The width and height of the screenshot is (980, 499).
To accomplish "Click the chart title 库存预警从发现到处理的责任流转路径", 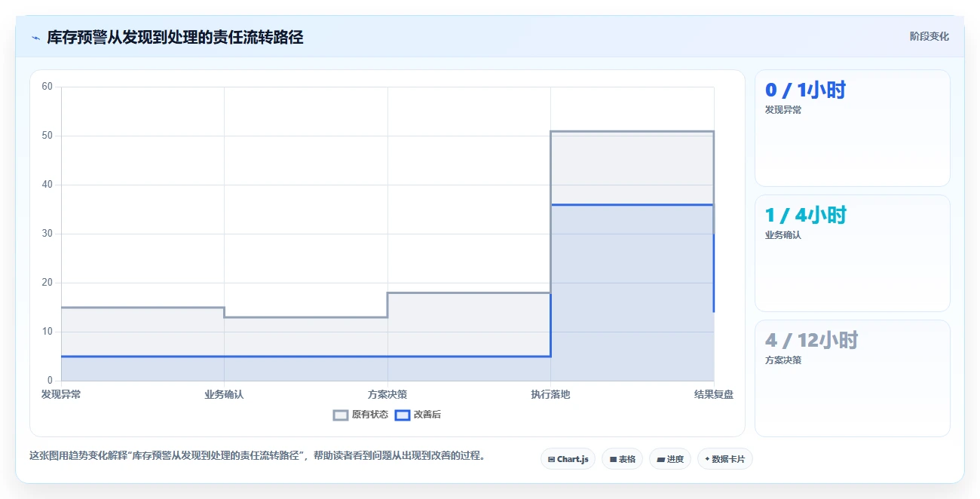I will pyautogui.click(x=176, y=38).
